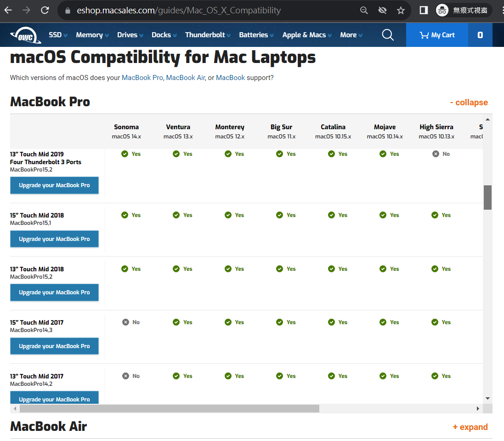Bookmark this page with star icon
504x441 pixels.
pos(401,10)
